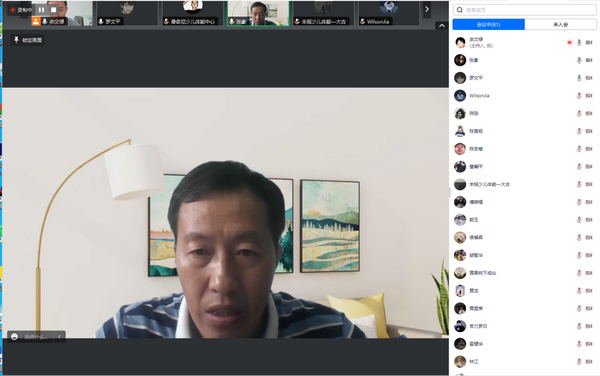Click the 锁定画面 pin button
This screenshot has height=376, width=600.
(x=28, y=40)
